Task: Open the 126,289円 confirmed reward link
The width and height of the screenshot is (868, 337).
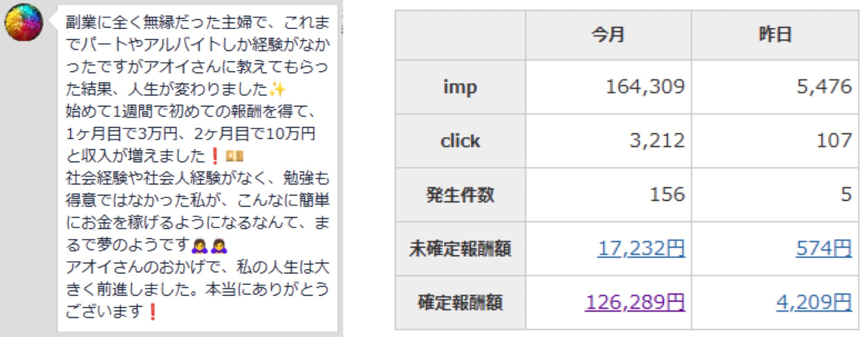Action: pyautogui.click(x=635, y=303)
